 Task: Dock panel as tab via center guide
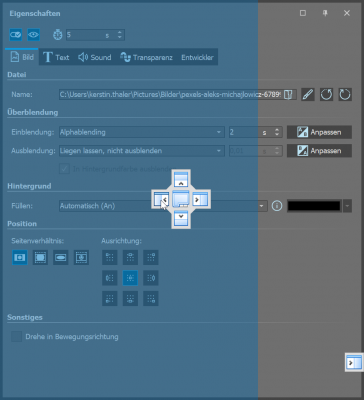point(181,199)
